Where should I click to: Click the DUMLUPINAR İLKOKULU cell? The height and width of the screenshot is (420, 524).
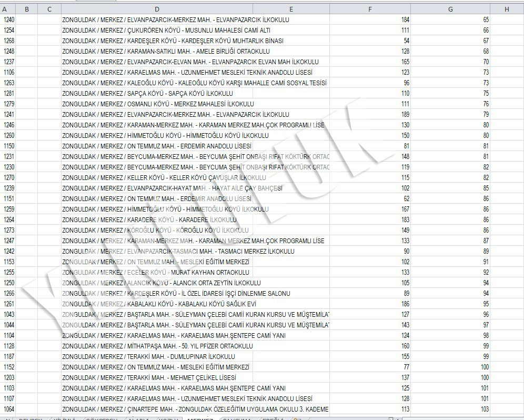click(148, 357)
